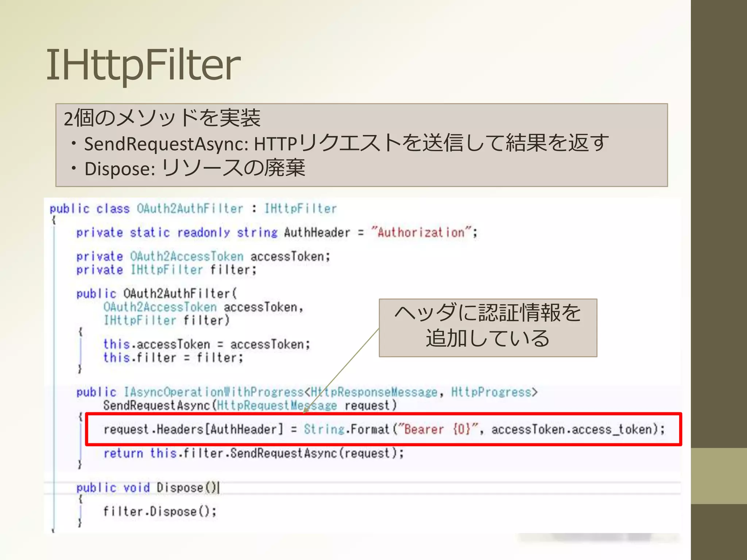This screenshot has height=560, width=747.
Task: Click the constructor line "public OAuth2AuthFilter("
Action: pyautogui.click(x=157, y=293)
